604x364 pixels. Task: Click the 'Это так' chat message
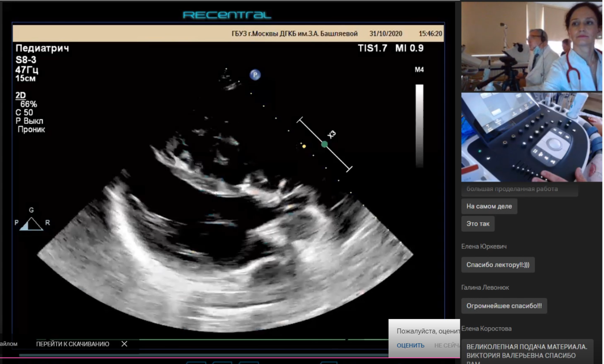pos(478,224)
